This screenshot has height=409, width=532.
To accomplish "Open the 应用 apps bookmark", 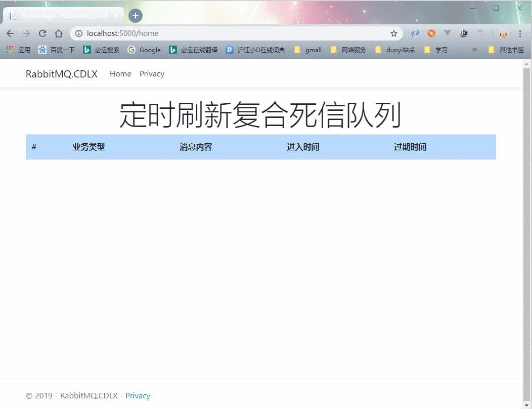I will point(18,50).
